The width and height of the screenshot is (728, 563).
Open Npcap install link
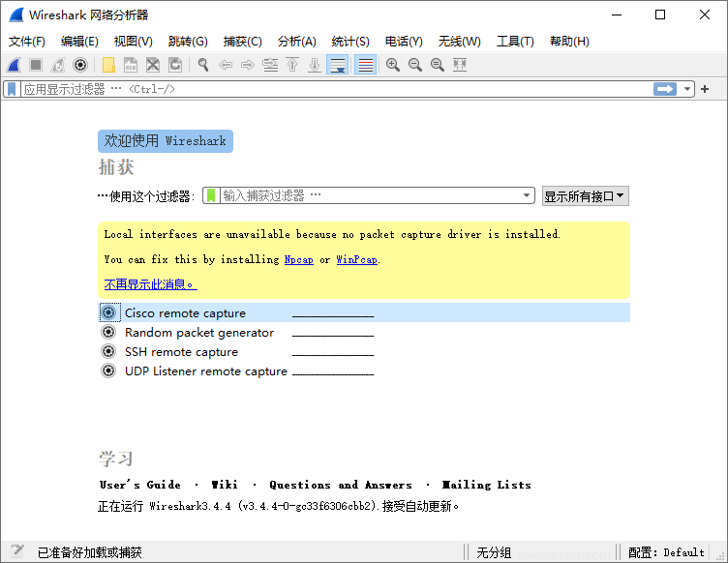(x=298, y=259)
